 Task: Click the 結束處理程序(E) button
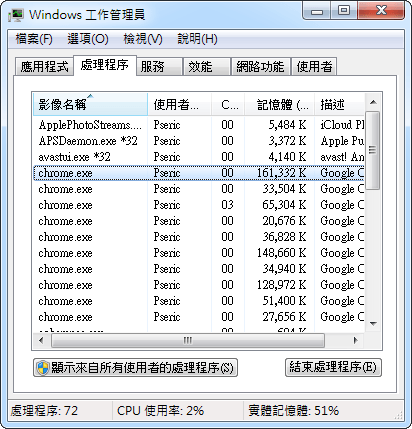pyautogui.click(x=333, y=368)
